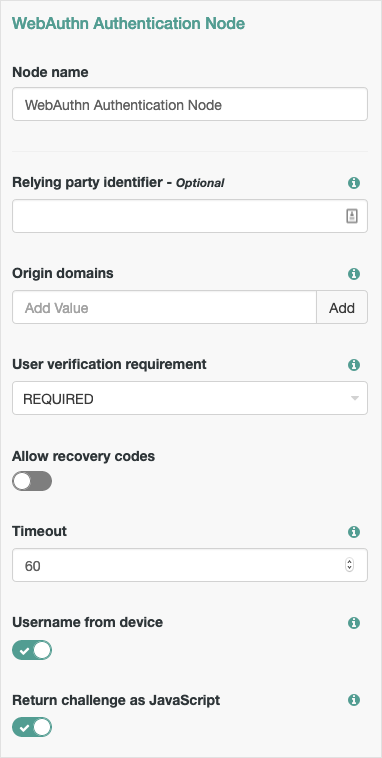This screenshot has height=758, width=382.
Task: Open info tooltip for User verification requirement
Action: point(354,365)
